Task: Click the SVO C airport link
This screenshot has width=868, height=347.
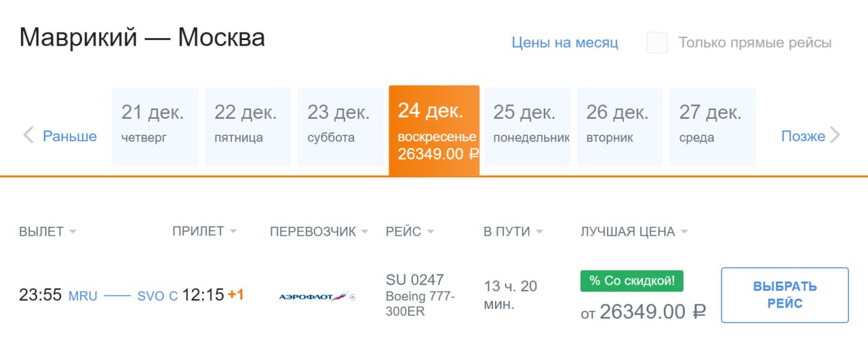Action: coord(157,296)
